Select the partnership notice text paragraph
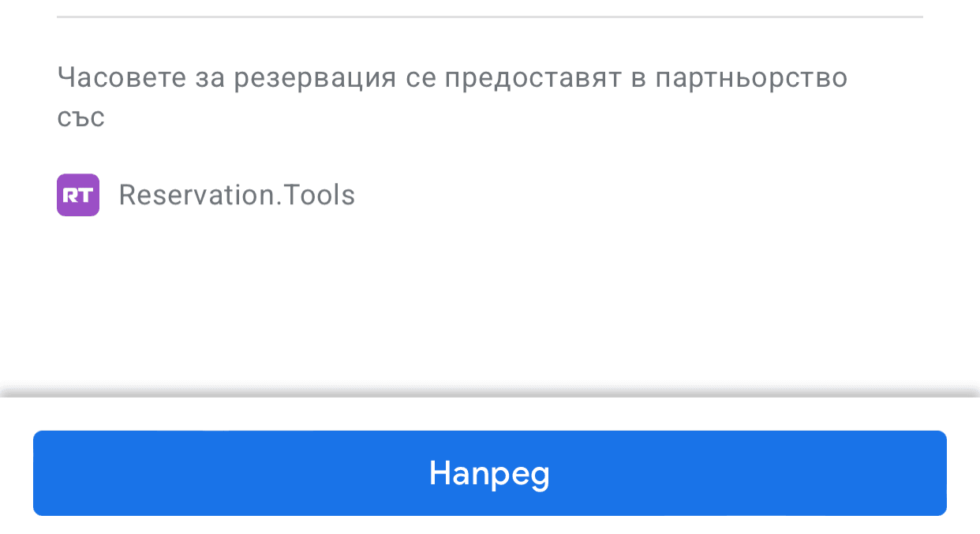This screenshot has width=980, height=534. pos(452,98)
